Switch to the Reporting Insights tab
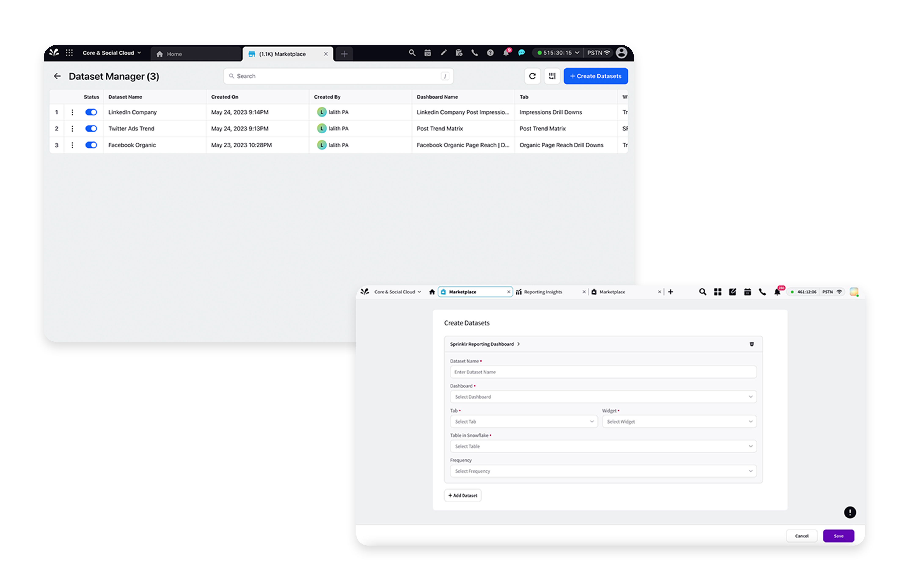This screenshot has height=588, width=914. coord(542,292)
